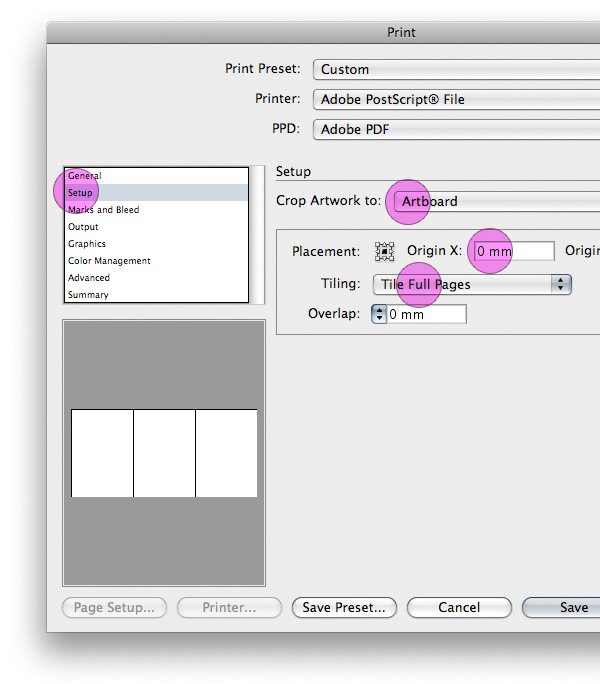Show the Summary section

click(88, 295)
